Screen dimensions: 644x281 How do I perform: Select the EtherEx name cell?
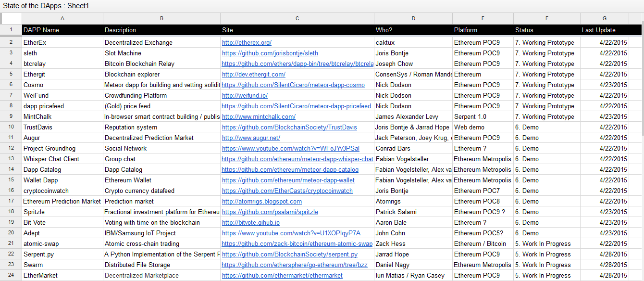tap(62, 42)
